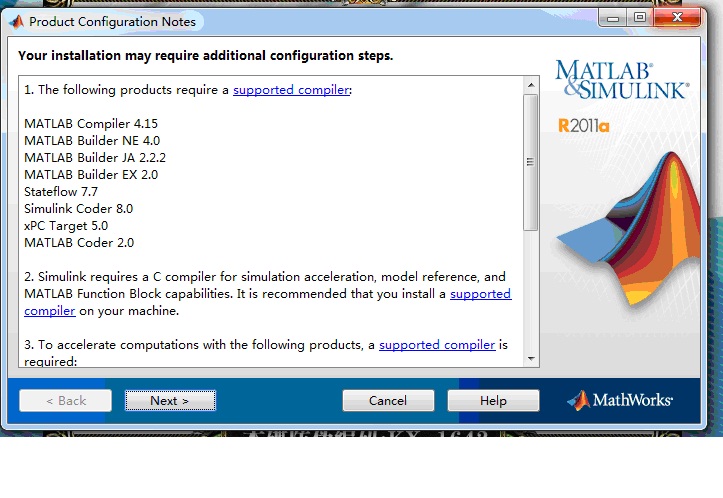Select the text Stateflow 7.7

pyautogui.click(x=61, y=192)
